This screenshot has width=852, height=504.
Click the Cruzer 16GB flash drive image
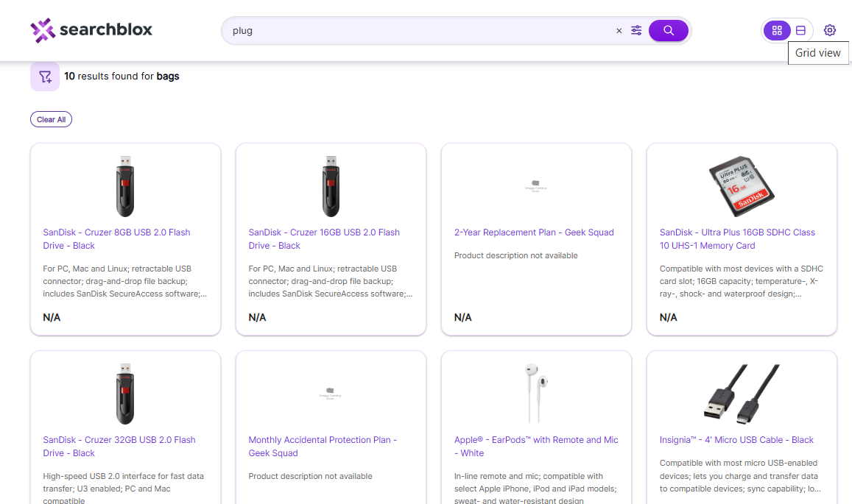(331, 186)
